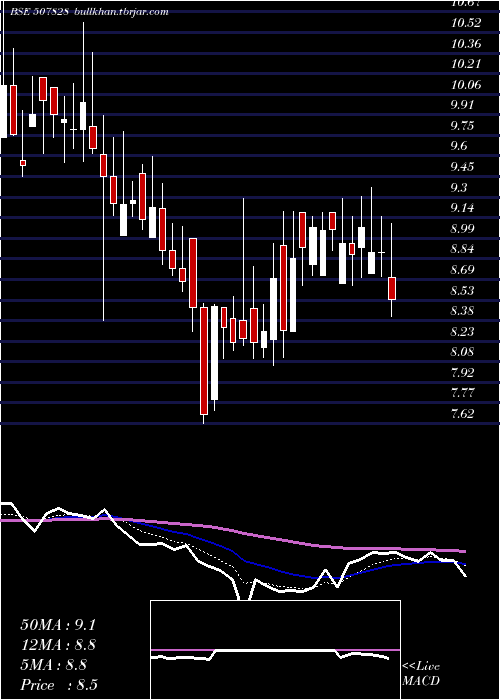Click the 10.52 price axis label
This screenshot has width=500, height=700.
coord(466,23)
